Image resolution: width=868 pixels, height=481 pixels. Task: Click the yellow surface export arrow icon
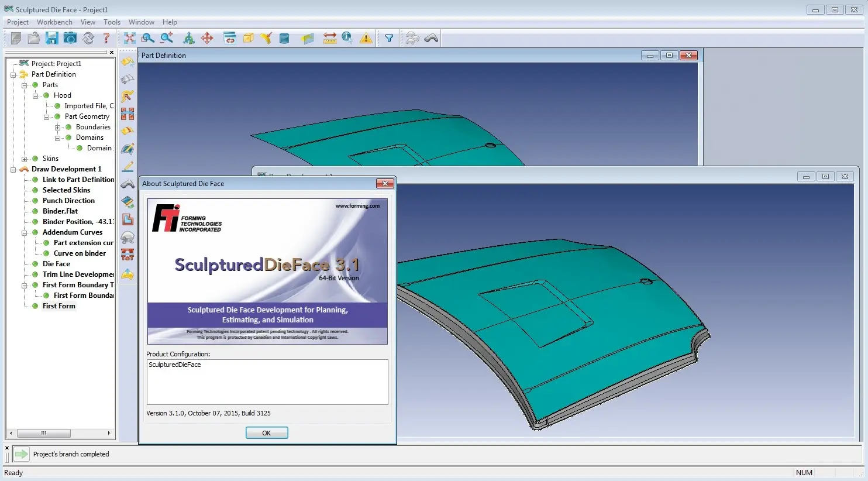tap(128, 273)
